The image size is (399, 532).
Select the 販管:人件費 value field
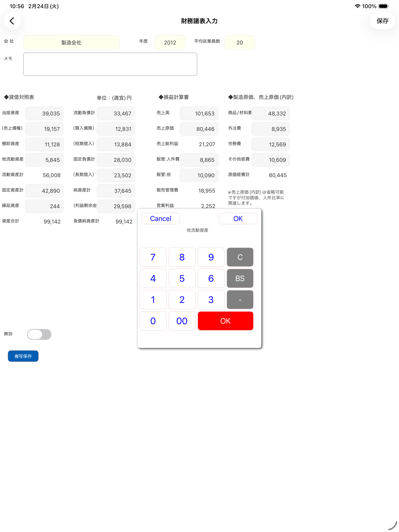pos(199,160)
